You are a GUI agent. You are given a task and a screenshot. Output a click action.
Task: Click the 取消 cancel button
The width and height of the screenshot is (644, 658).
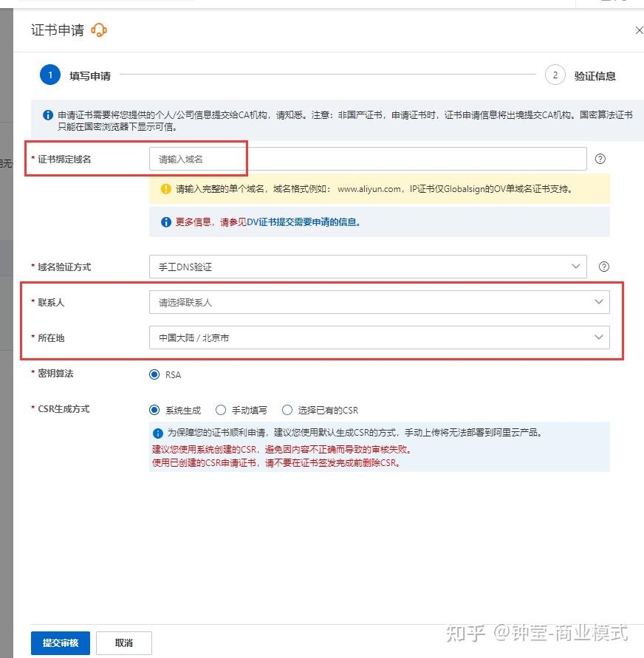point(123,642)
